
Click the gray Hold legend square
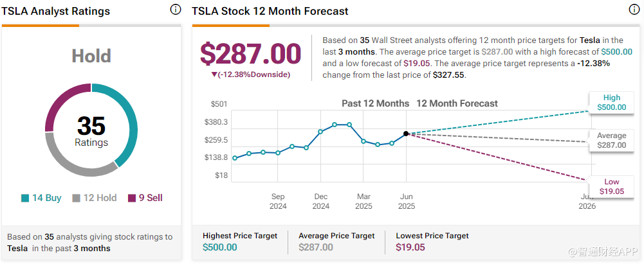click(x=76, y=198)
